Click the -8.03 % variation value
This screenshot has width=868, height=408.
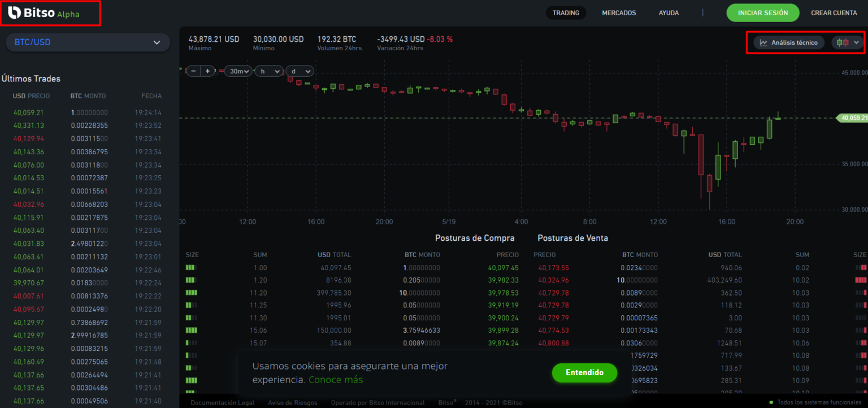(440, 39)
